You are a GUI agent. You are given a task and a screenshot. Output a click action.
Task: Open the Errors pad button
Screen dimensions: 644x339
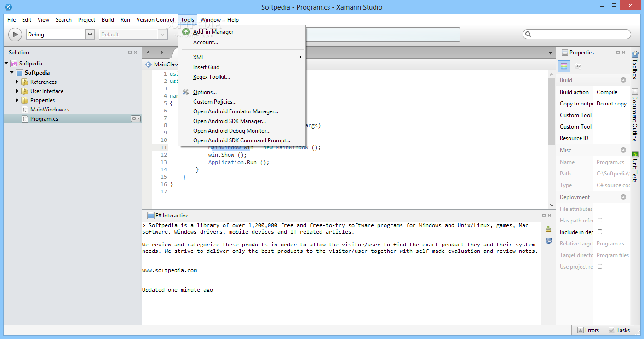[x=588, y=330]
